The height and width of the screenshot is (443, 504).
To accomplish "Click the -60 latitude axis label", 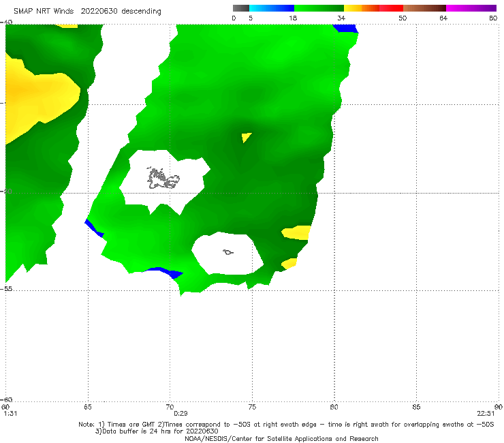I will [x=6, y=399].
